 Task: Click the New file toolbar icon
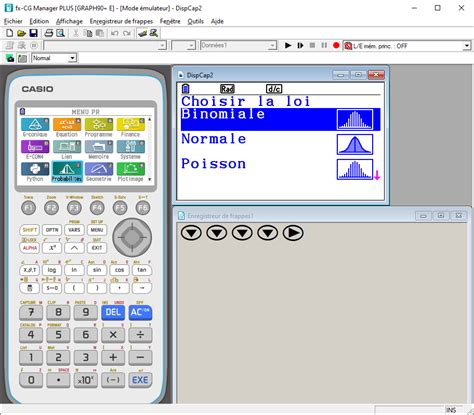(x=10, y=33)
